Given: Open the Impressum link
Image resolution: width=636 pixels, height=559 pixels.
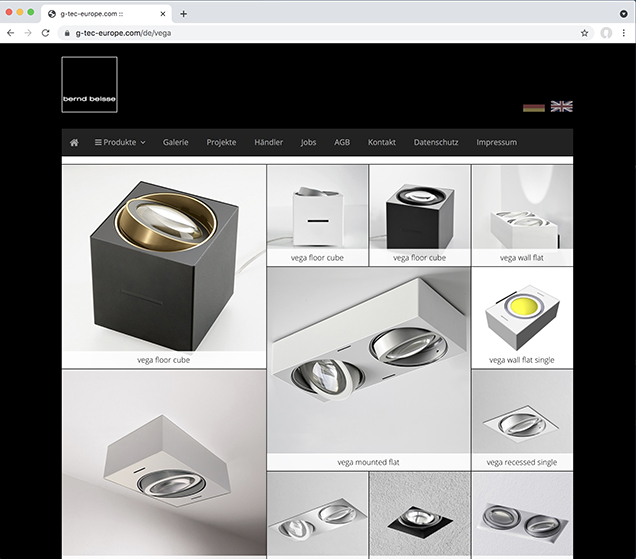Looking at the screenshot, I should pos(496,142).
